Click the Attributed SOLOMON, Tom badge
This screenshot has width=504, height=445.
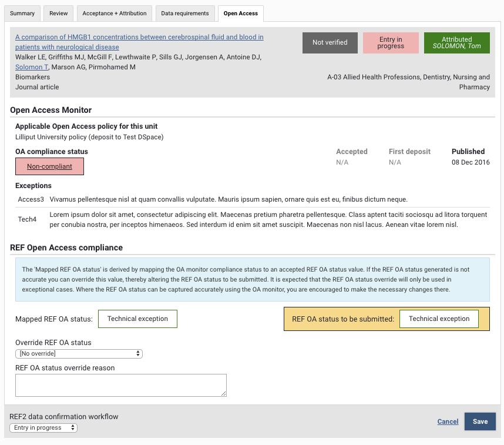pos(456,43)
